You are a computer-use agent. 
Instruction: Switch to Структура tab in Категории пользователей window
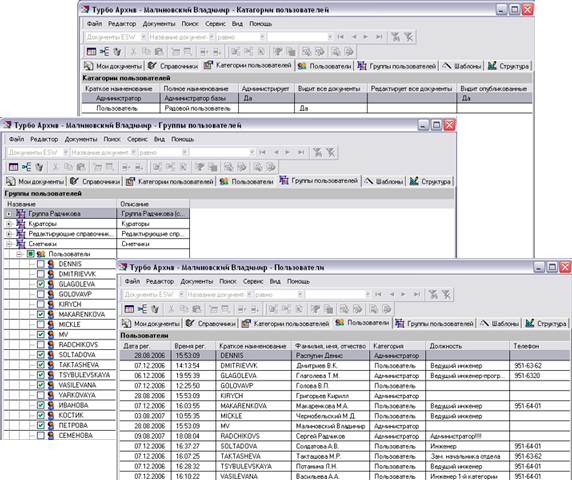pos(509,66)
